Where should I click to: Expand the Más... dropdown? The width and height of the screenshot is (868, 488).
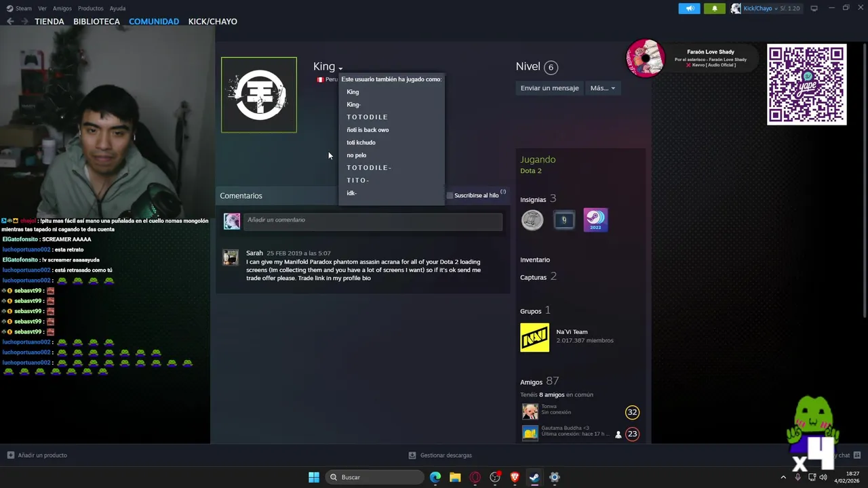click(602, 88)
